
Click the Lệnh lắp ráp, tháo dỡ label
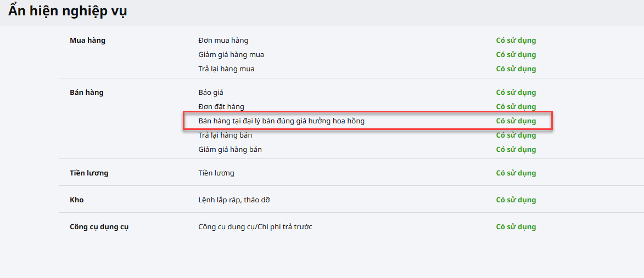click(x=234, y=200)
